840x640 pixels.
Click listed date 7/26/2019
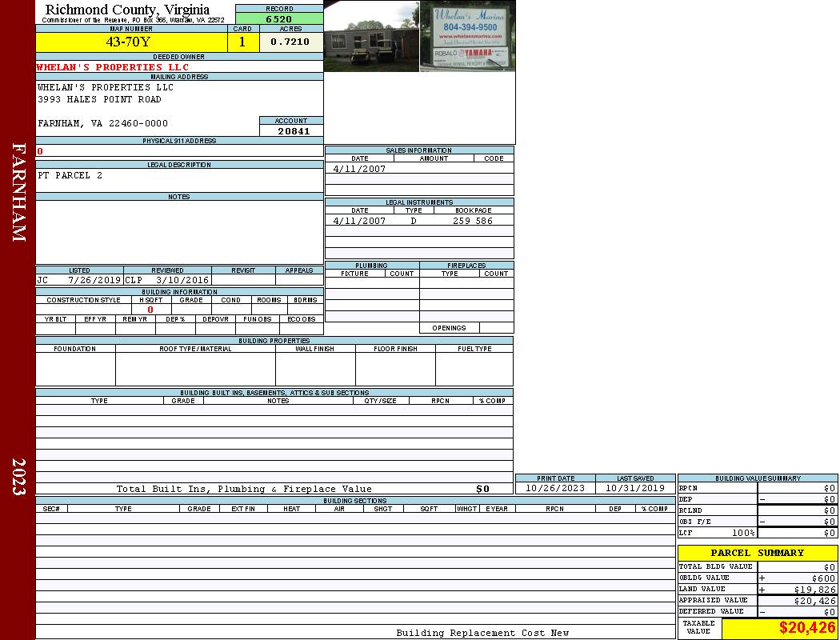coord(94,280)
